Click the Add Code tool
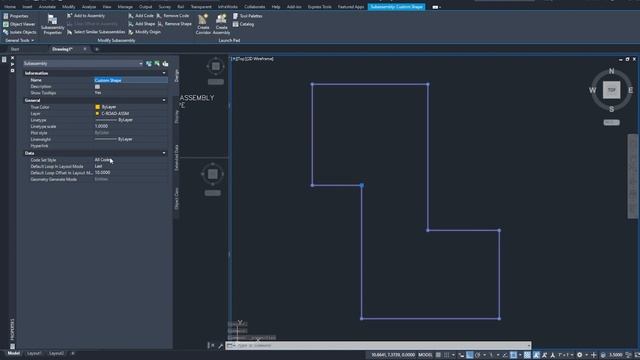This screenshot has height=360, width=640. click(141, 16)
